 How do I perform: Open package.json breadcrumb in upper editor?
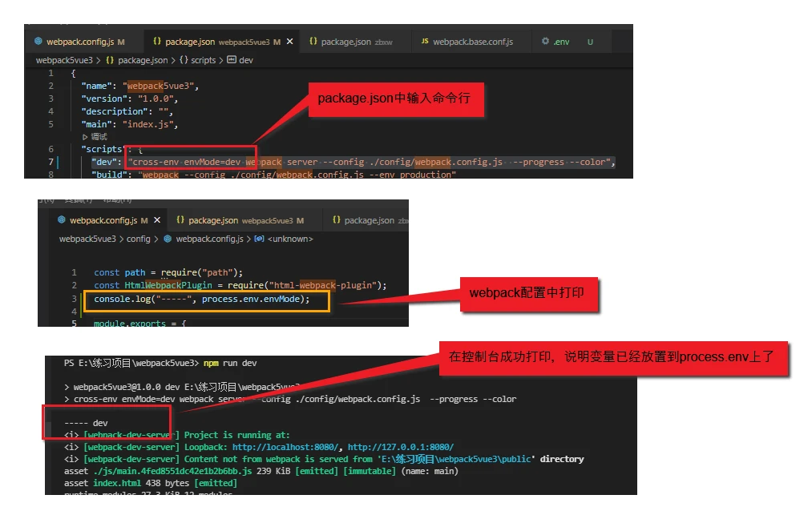(143, 60)
